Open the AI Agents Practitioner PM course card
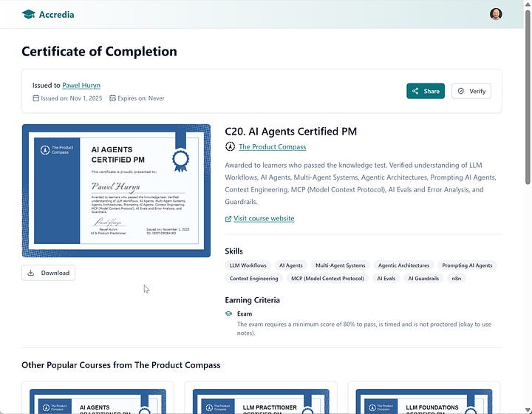The image size is (532, 414). [98, 398]
